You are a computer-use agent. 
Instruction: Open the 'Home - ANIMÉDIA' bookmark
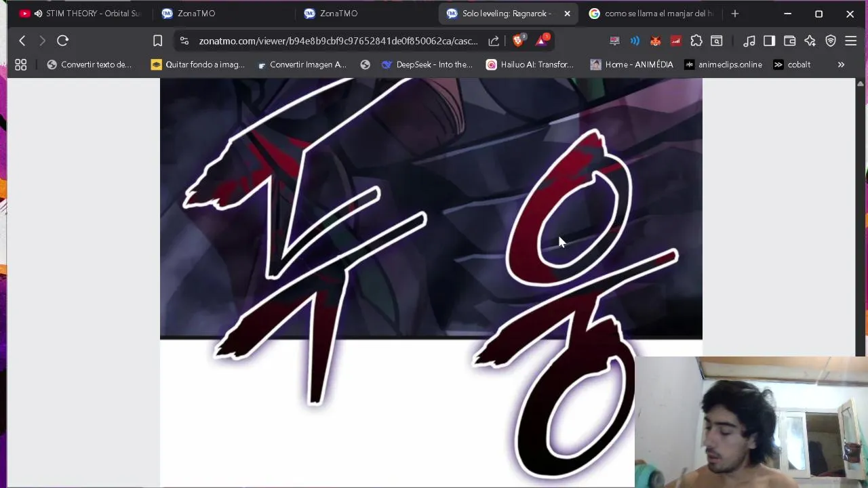pyautogui.click(x=631, y=64)
